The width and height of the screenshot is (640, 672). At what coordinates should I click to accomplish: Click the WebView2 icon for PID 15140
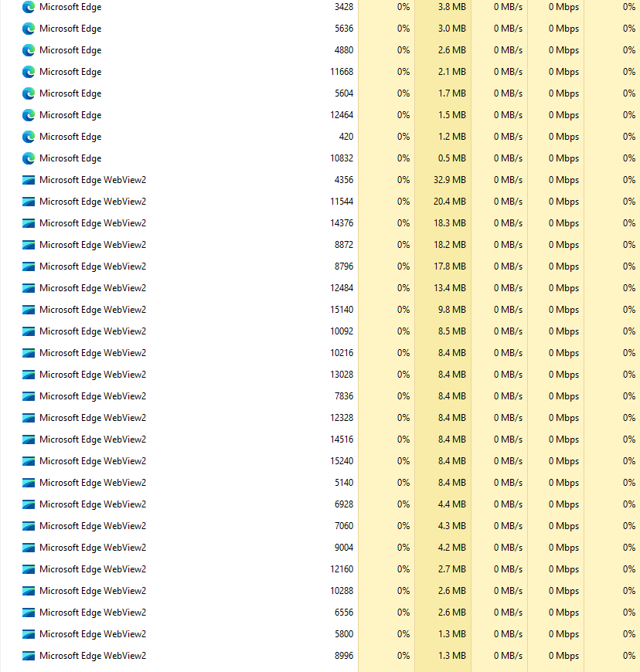pos(29,310)
